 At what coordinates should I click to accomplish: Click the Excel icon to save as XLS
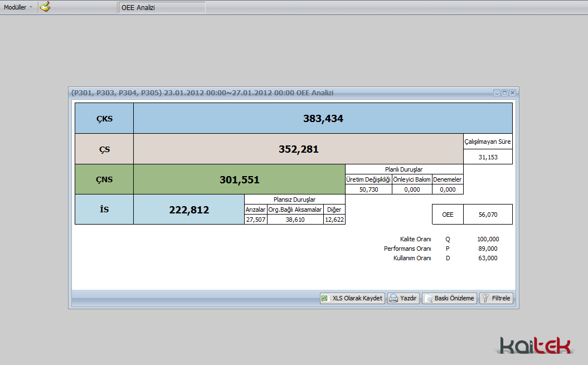coord(325,298)
